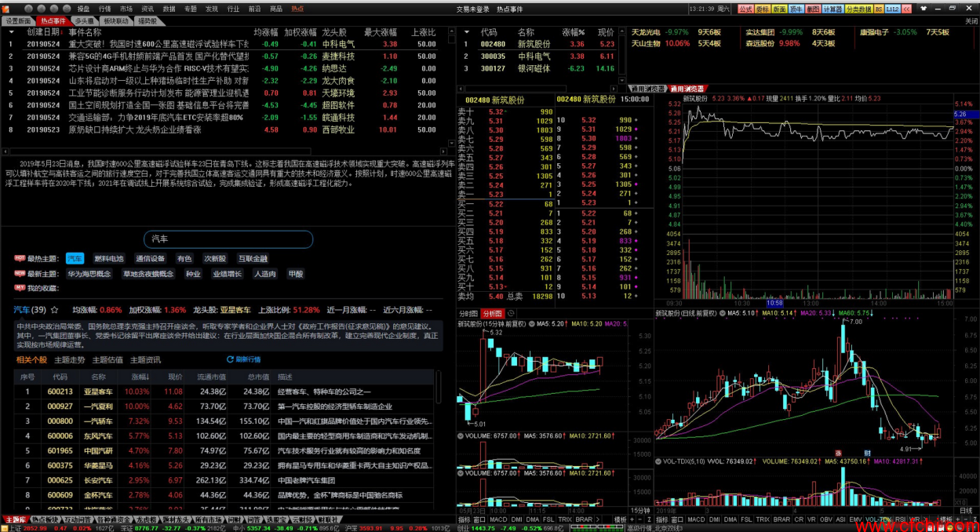The image size is (980, 532).
Task: Click the HOT badge next to 最热主题
Action: pyautogui.click(x=20, y=258)
